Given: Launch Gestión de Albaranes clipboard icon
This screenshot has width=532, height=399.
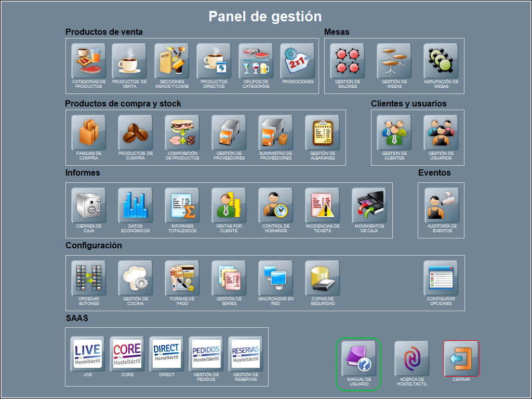Looking at the screenshot, I should [322, 132].
